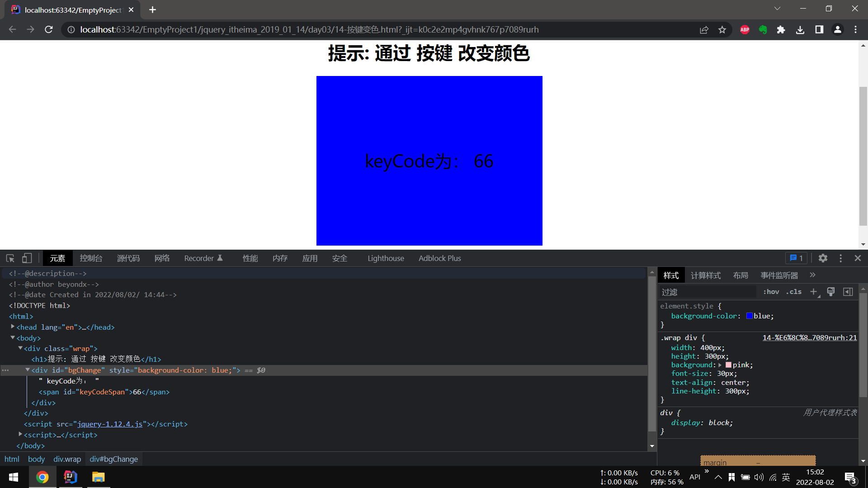Select div#bgChange breadcrumb
This screenshot has height=488, width=868.
point(114,459)
